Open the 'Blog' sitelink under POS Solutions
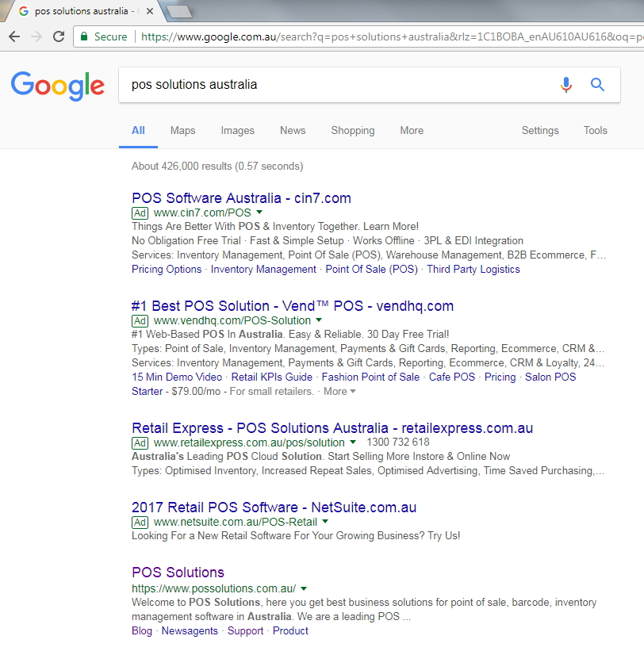Image resolution: width=644 pixels, height=655 pixels. pos(142,630)
